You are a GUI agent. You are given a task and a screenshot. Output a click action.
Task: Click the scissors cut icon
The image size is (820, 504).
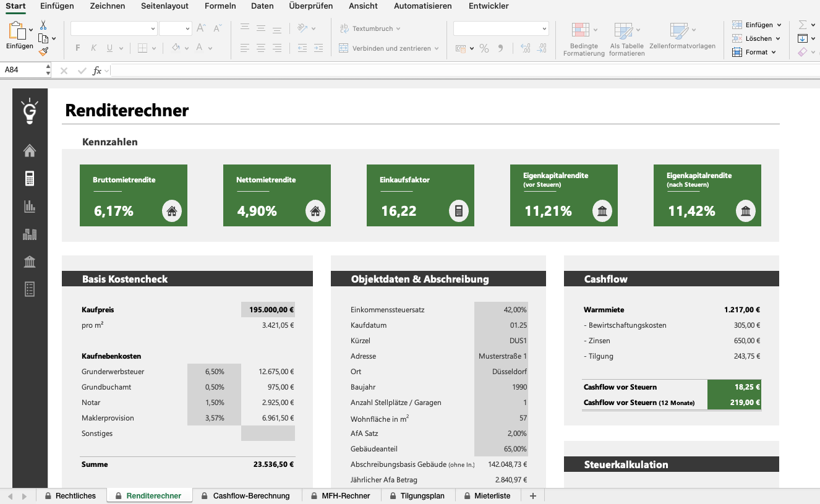pos(43,25)
